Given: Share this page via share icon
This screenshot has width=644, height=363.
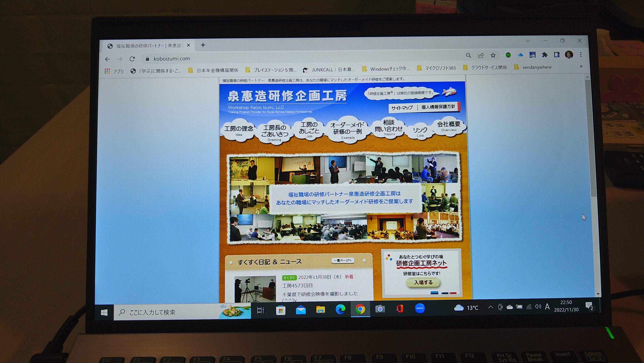Looking at the screenshot, I should pos(481,55).
